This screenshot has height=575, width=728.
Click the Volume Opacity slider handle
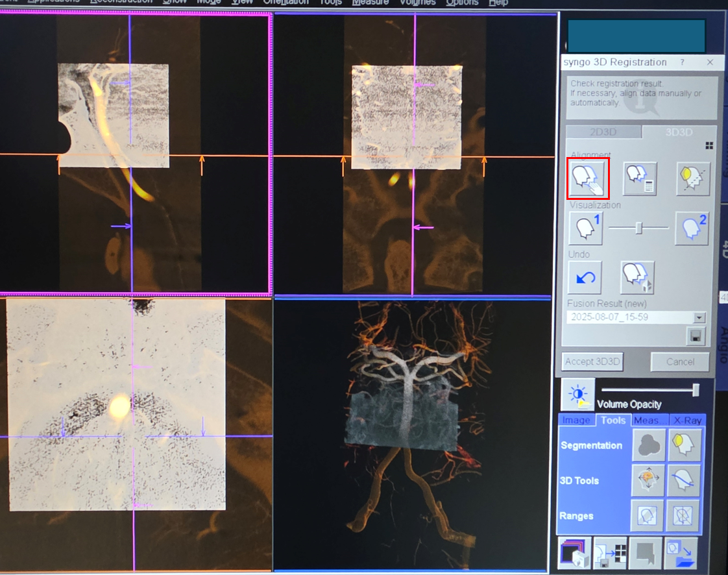(696, 389)
